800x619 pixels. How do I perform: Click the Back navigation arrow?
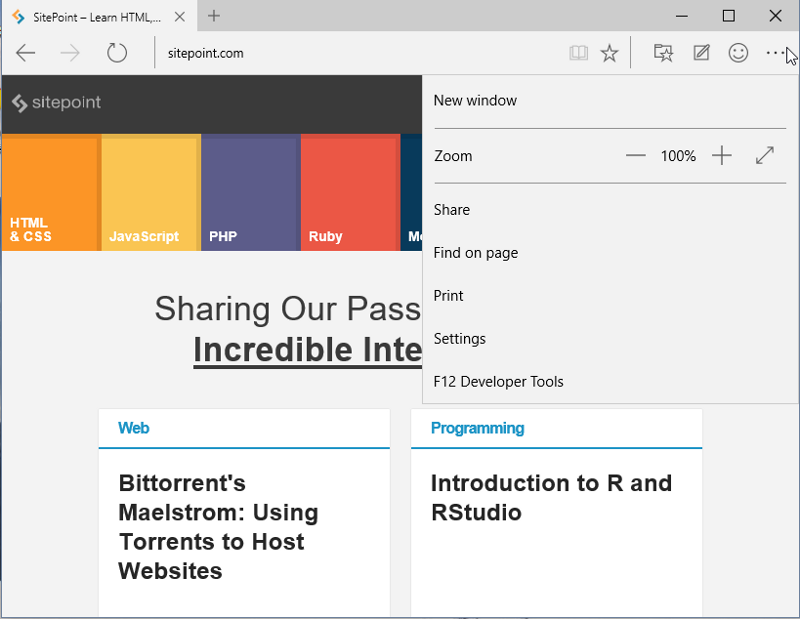[x=25, y=53]
